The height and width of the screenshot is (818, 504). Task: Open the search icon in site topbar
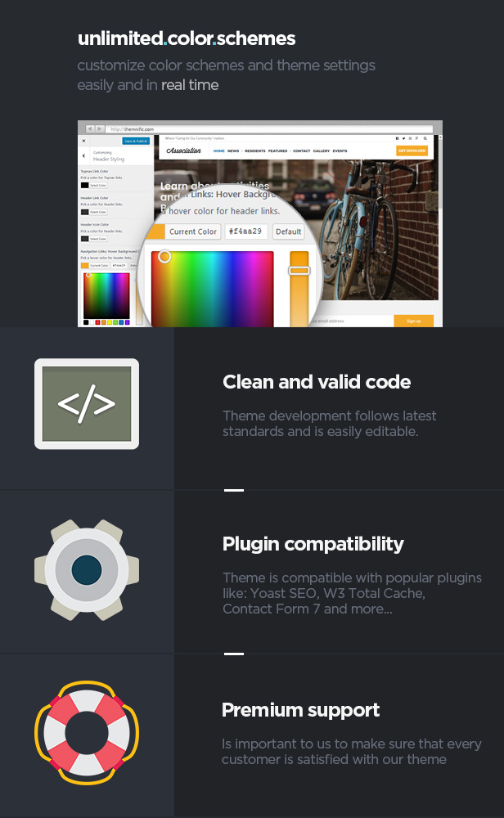(x=425, y=139)
